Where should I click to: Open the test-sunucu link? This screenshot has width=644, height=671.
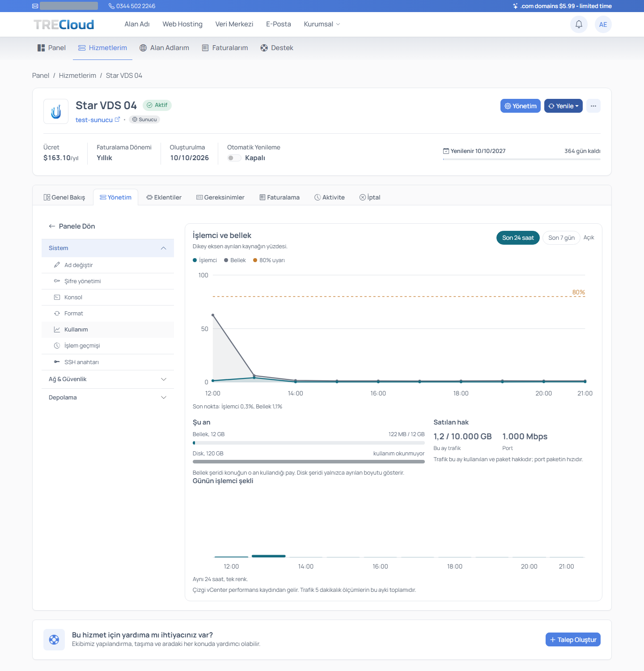[94, 120]
